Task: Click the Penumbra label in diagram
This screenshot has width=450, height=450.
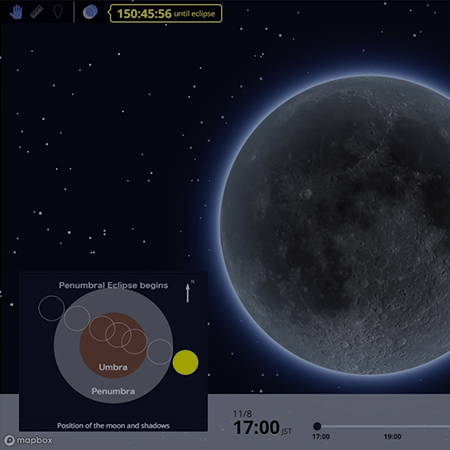Action: click(x=113, y=391)
